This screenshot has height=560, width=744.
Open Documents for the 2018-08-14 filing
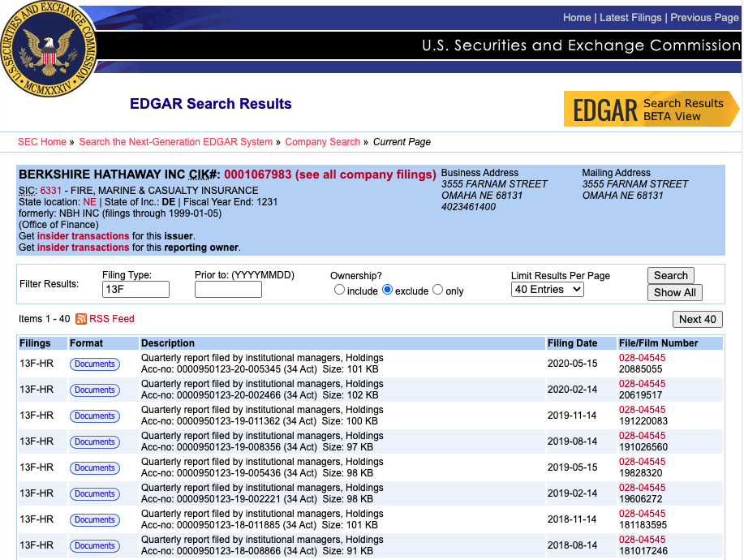point(95,546)
